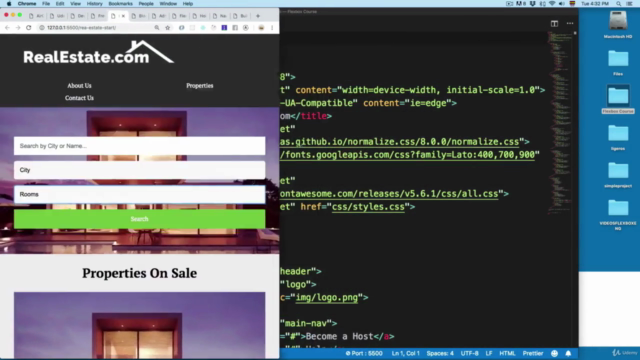Open Spotlight search in menu bar
The width and height of the screenshot is (640, 360).
pyautogui.click(x=619, y=4)
